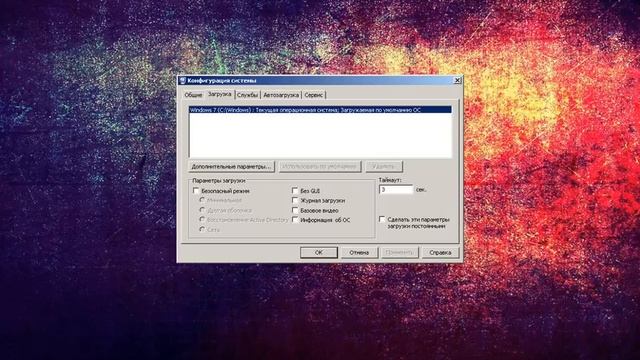This screenshot has width=640, height=360.
Task: Toggle the Без GUI checkbox
Action: tap(295, 191)
